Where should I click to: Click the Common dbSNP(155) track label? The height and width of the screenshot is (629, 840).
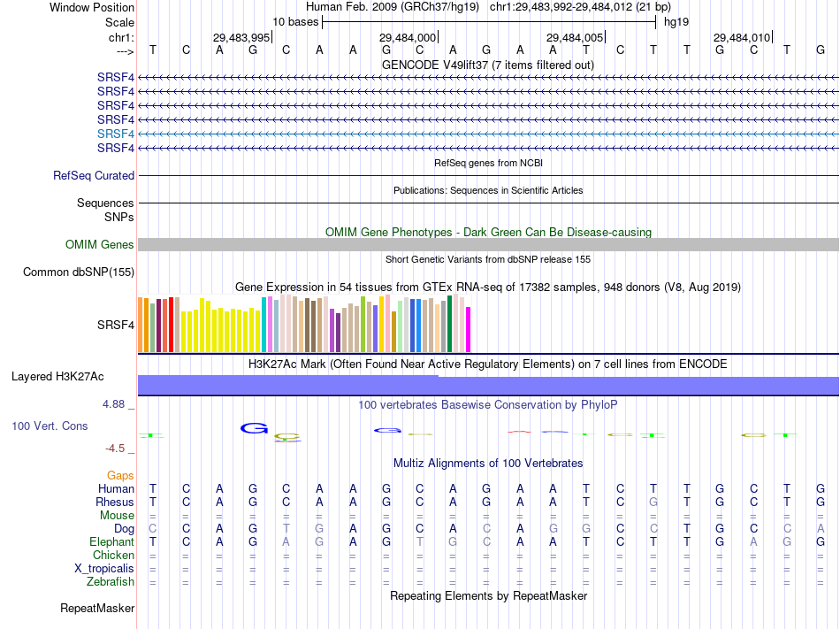79,272
